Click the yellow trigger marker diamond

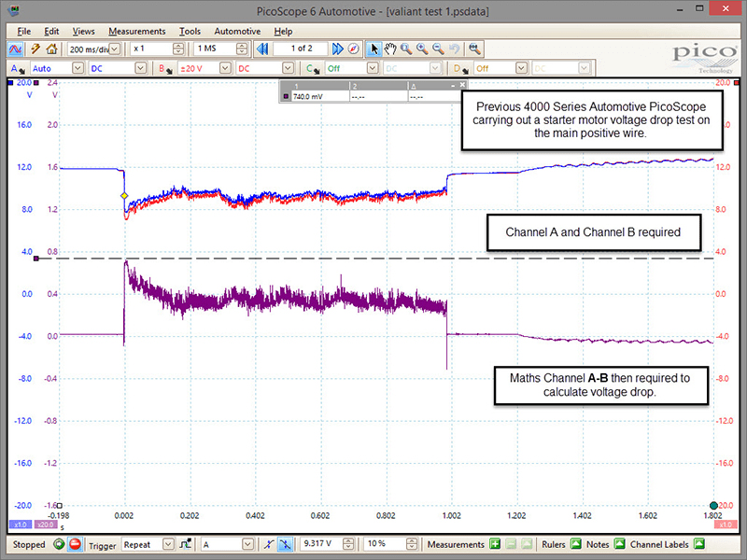(124, 196)
